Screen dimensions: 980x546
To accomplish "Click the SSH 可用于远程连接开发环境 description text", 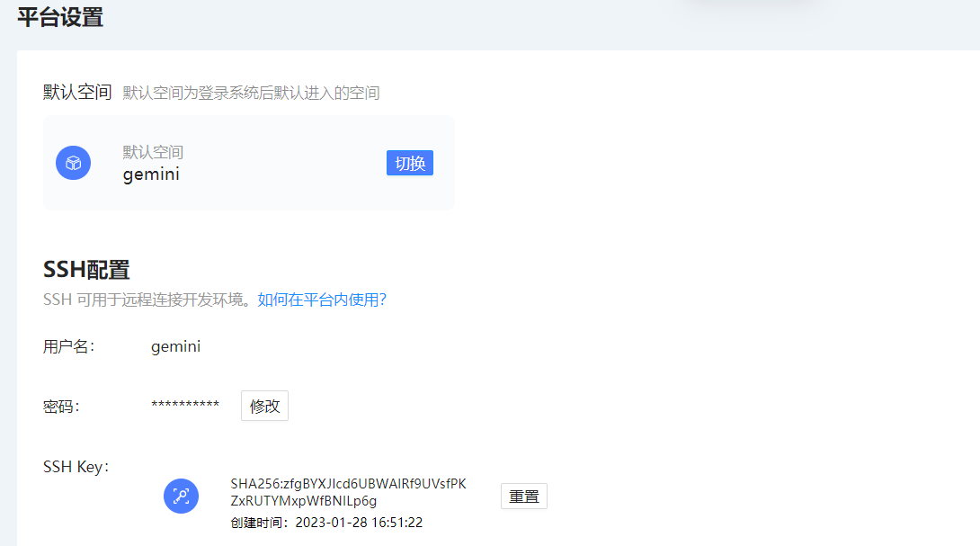I will [x=149, y=300].
